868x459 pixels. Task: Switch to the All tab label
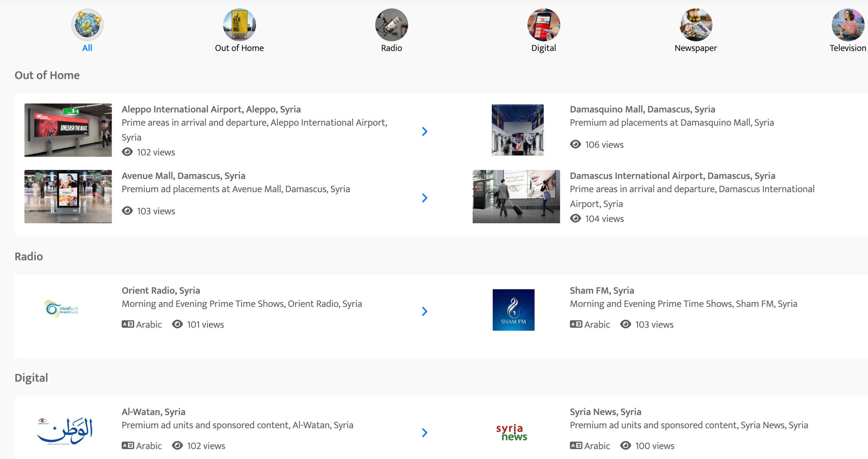(87, 48)
